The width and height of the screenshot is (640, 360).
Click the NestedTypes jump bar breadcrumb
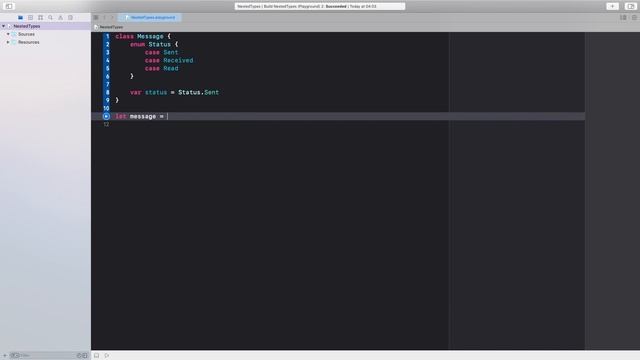click(x=109, y=27)
